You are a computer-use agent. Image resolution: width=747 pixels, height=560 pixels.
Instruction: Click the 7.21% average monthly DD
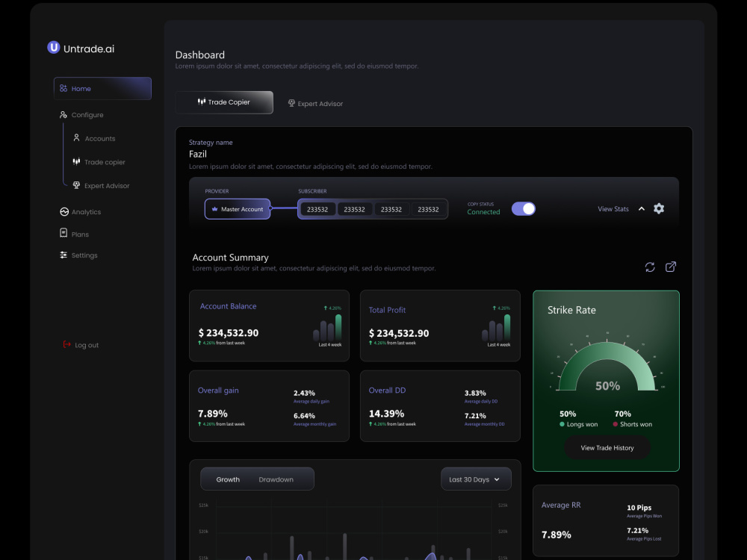475,416
